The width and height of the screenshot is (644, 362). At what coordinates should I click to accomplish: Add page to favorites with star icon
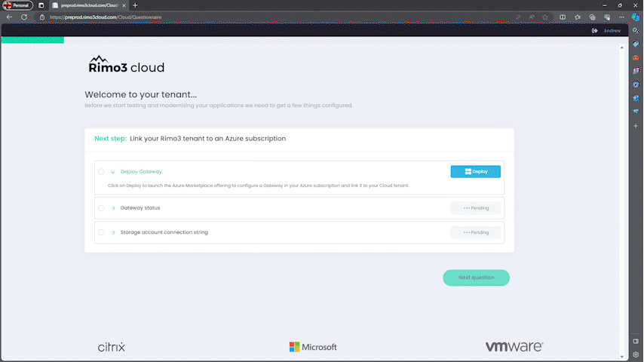click(x=545, y=17)
